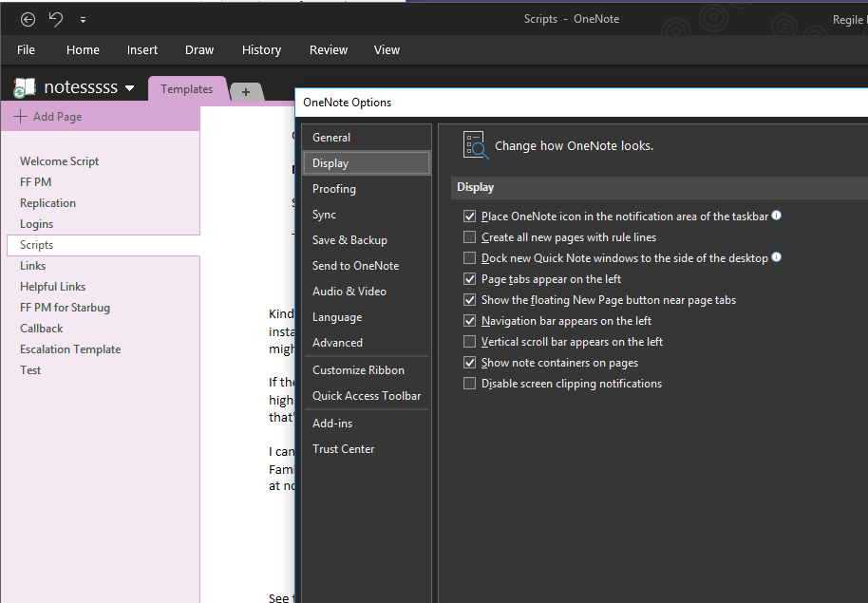The width and height of the screenshot is (868, 603).
Task: Select Quick Access Toolbar category
Action: pyautogui.click(x=367, y=396)
